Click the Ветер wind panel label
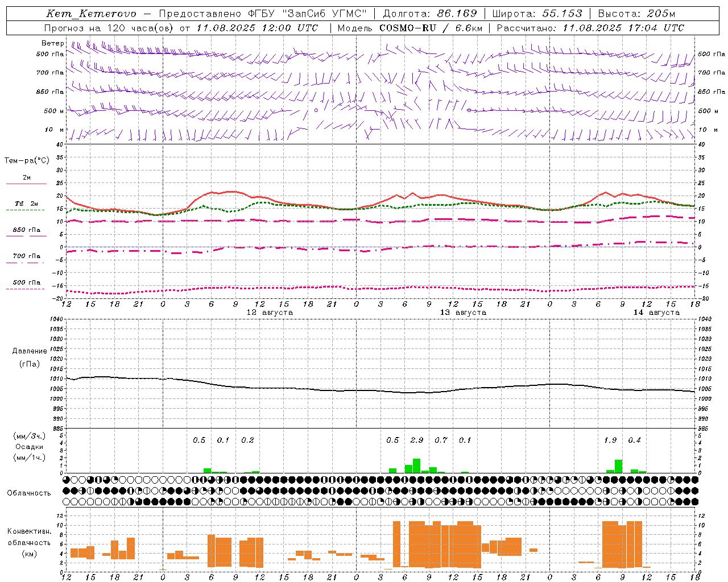 tap(53, 43)
